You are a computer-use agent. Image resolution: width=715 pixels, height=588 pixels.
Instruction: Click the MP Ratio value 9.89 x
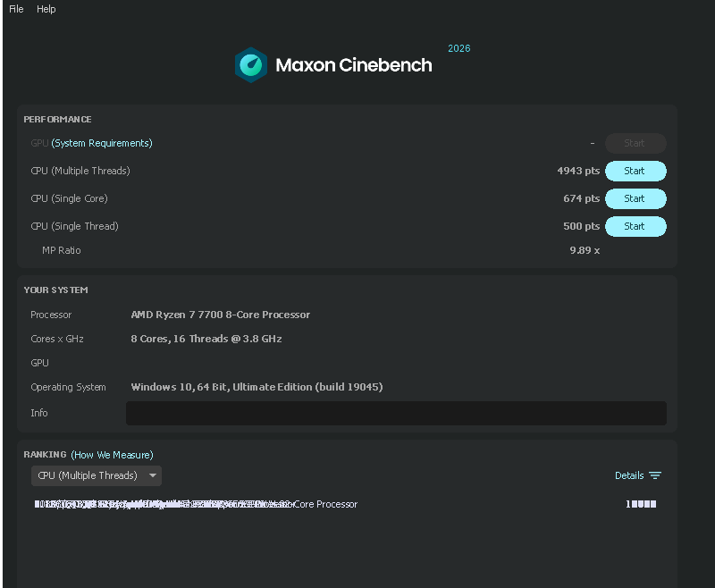pos(585,250)
